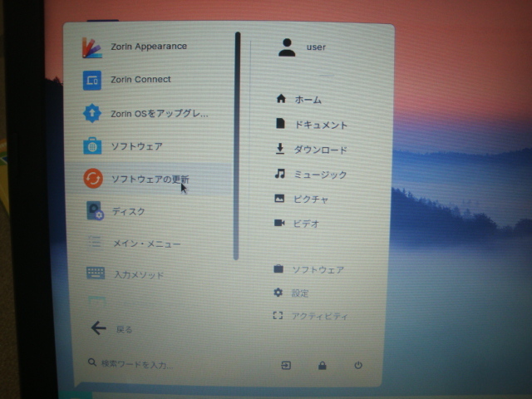Select ソフトウェアの更新 menu entry text
This screenshot has height=399, width=532.
150,179
